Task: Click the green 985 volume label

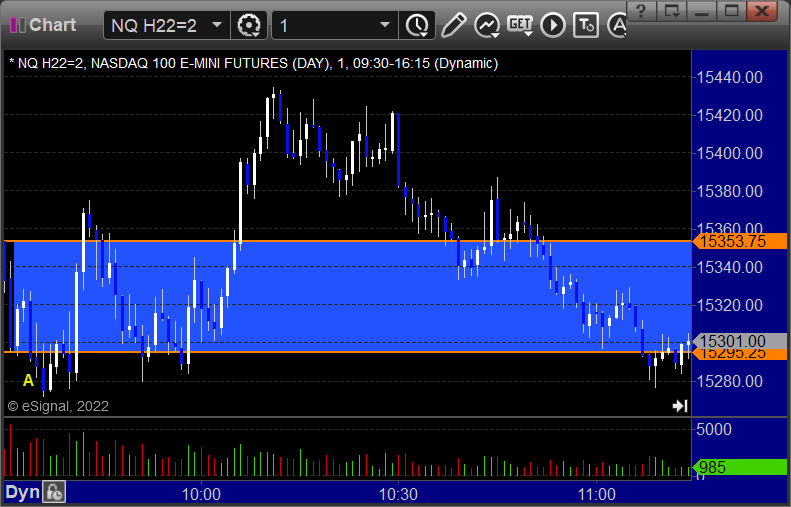Action: [x=740, y=467]
